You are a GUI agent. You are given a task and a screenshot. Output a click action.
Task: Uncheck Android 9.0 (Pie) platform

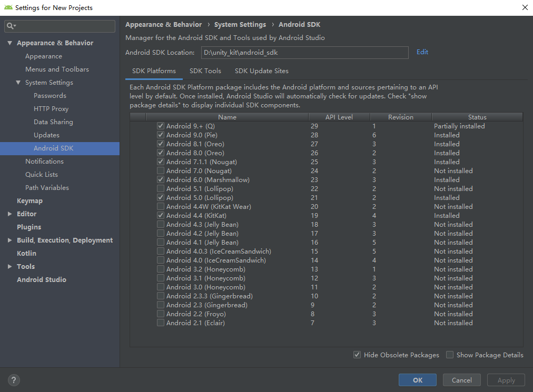(x=161, y=135)
